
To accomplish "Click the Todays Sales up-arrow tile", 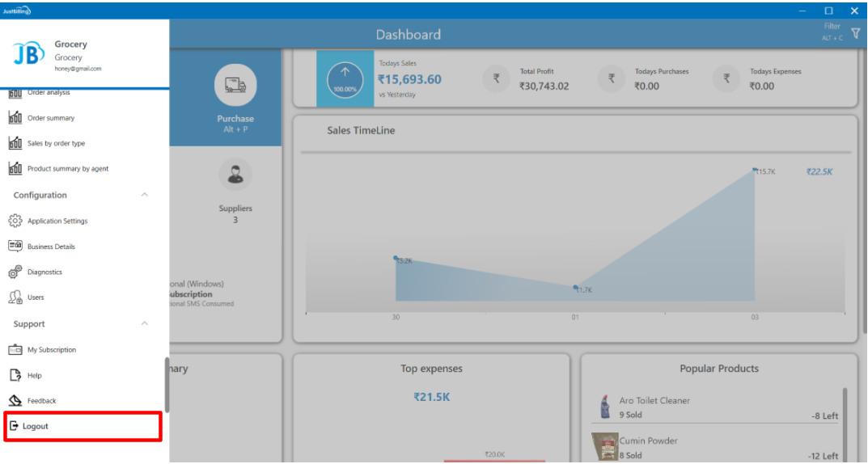I will click(x=345, y=78).
